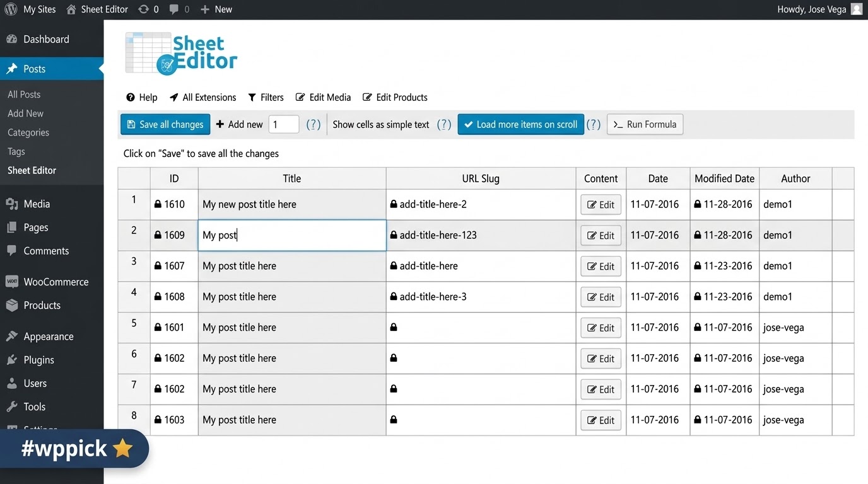This screenshot has height=484, width=868.
Task: Click the WooCommerce sidebar icon
Action: pyautogui.click(x=11, y=282)
